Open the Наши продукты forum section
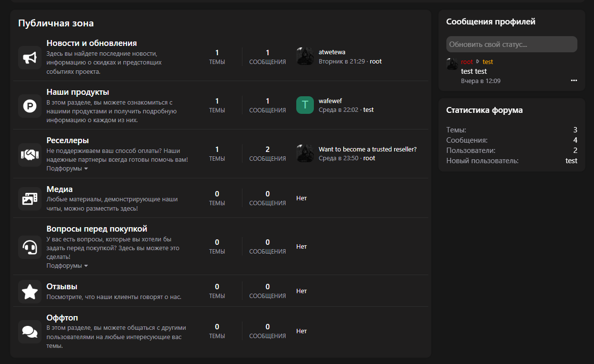The width and height of the screenshot is (594, 364). coord(78,92)
